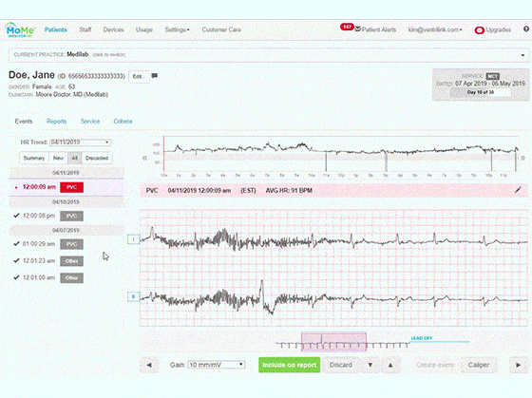Screen dimensions: 532x398
Task: Select the 01:00:29 am event time
Action: point(39,244)
